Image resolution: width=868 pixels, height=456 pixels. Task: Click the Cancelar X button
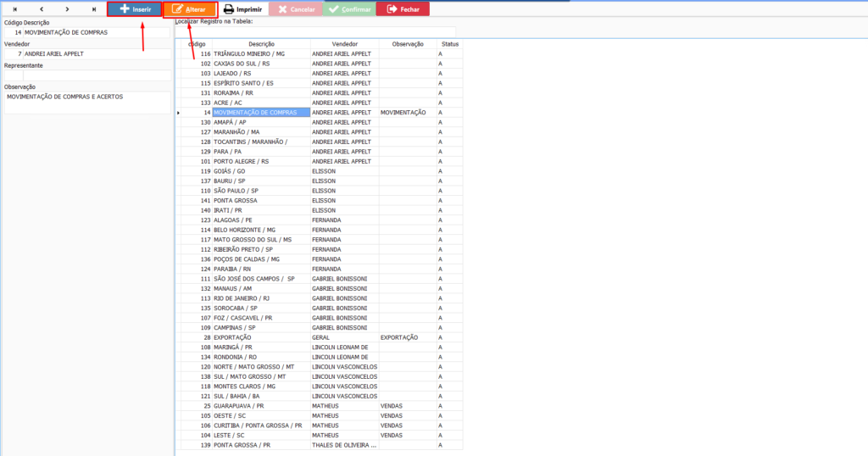295,9
